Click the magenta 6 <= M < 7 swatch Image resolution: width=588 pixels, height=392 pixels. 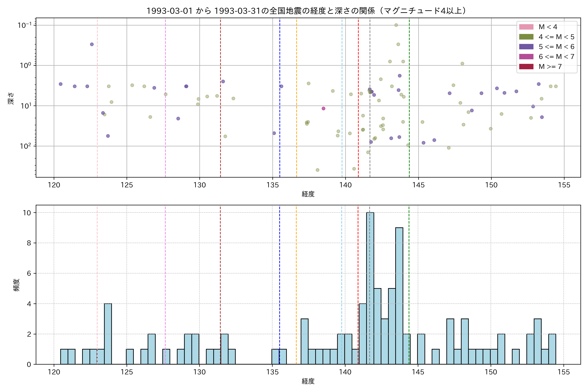[x=526, y=57]
